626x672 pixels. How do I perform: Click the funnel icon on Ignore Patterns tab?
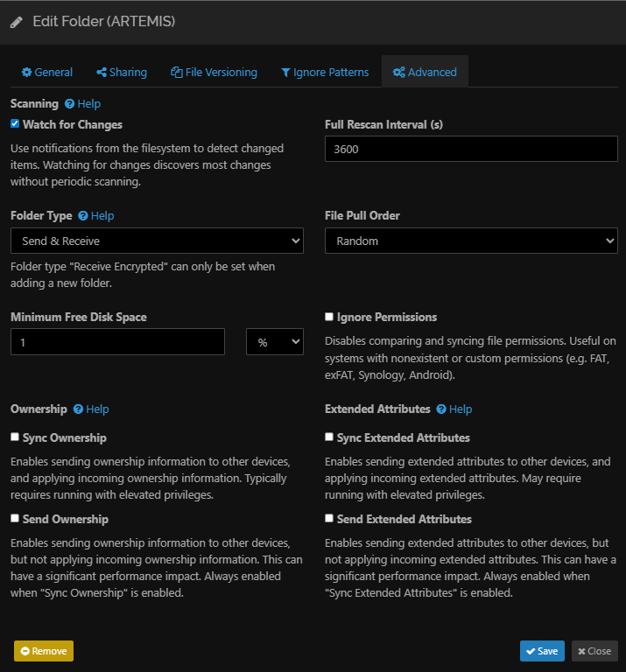(285, 73)
